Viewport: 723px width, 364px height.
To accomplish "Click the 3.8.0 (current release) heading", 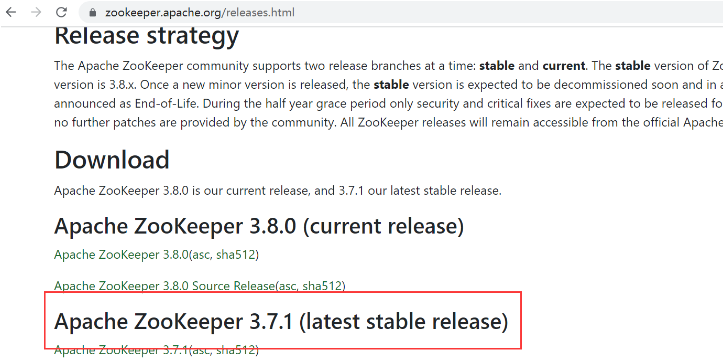I will coord(259,226).
